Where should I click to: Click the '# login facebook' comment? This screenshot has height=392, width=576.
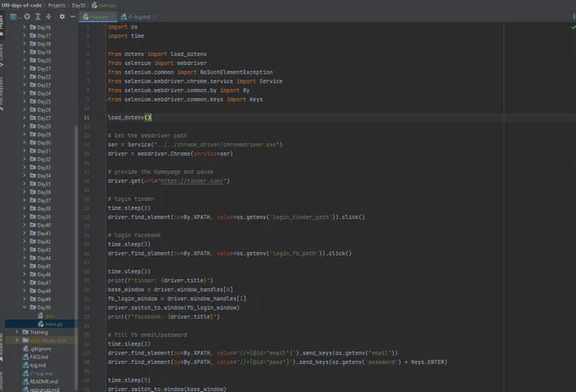pyautogui.click(x=134, y=235)
